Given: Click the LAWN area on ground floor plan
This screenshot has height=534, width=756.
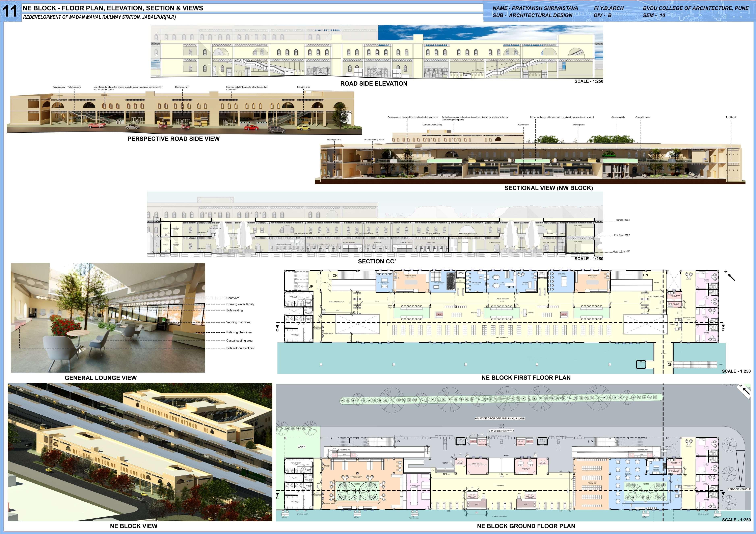Looking at the screenshot, I should [x=301, y=446].
